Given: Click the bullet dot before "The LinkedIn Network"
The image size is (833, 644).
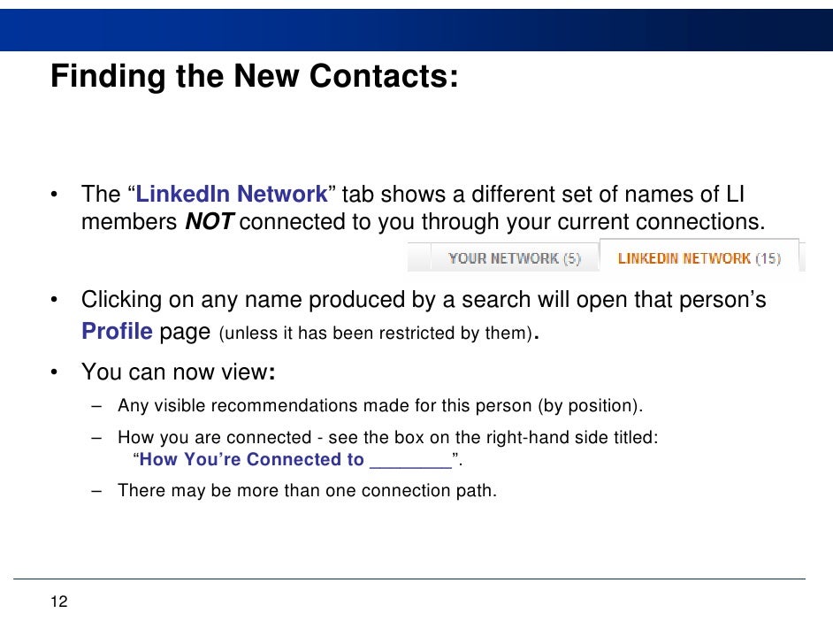Looking at the screenshot, I should (54, 195).
